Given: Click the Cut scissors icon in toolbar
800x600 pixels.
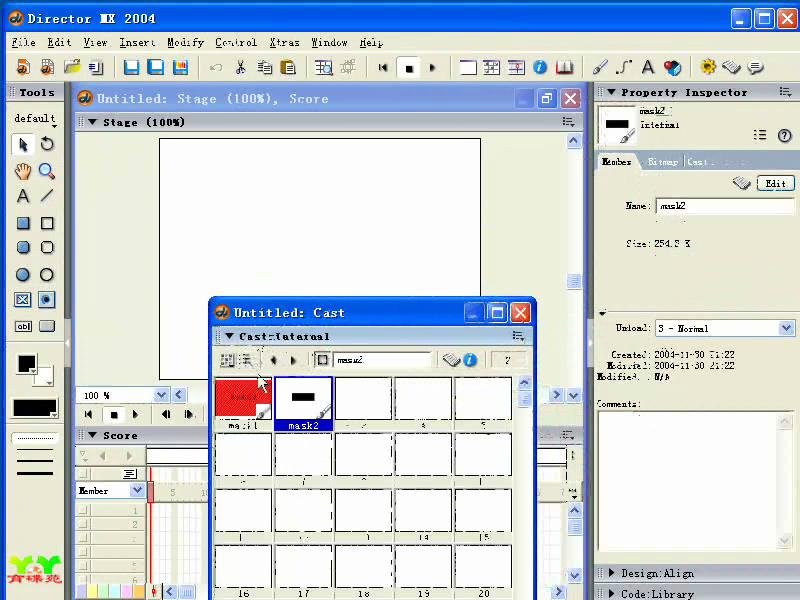Looking at the screenshot, I should pos(240,67).
